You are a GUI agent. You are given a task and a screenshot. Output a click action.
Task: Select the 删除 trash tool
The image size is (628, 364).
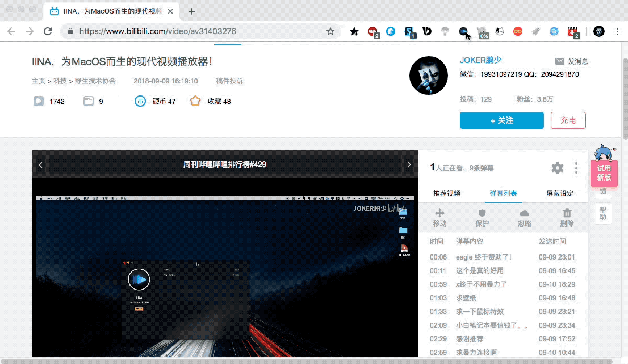tap(567, 218)
